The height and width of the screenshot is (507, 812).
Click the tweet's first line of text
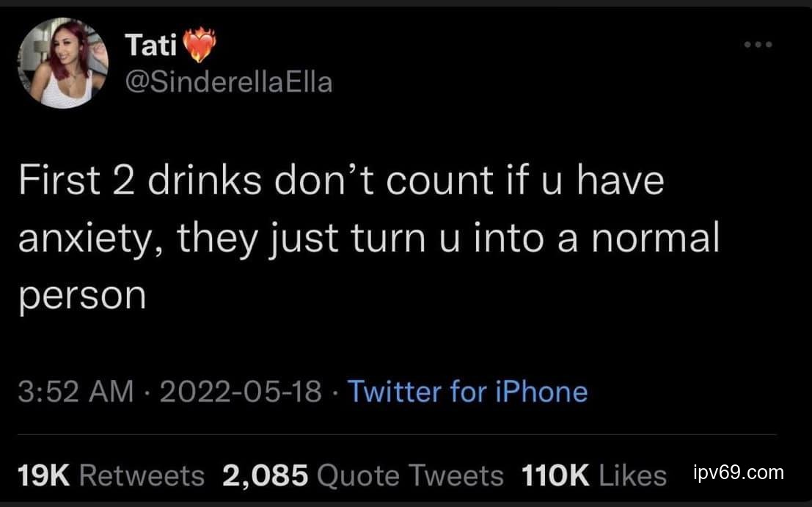[341, 183]
